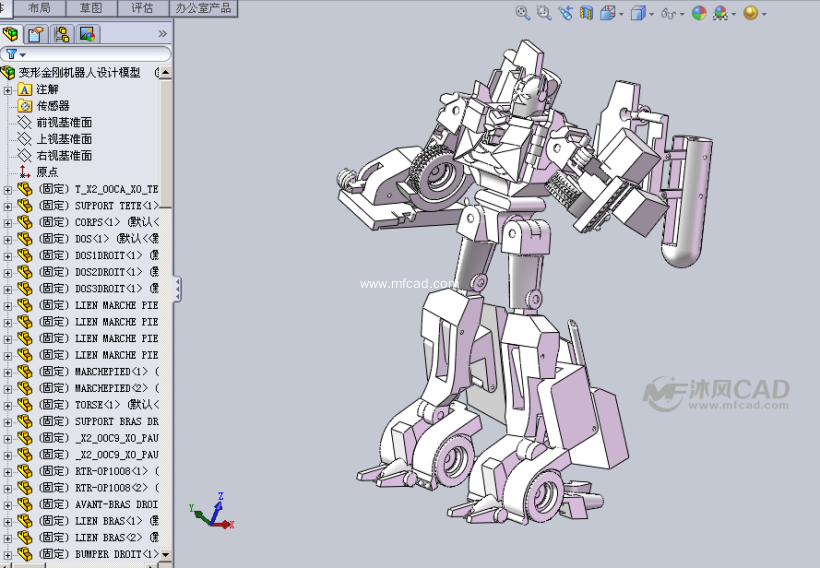Expand the 注解 annotations folder
This screenshot has height=568, width=820.
8,89
